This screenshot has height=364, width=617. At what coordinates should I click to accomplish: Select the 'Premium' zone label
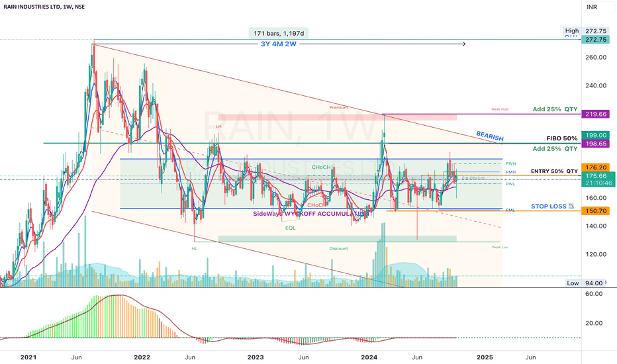[x=338, y=107]
